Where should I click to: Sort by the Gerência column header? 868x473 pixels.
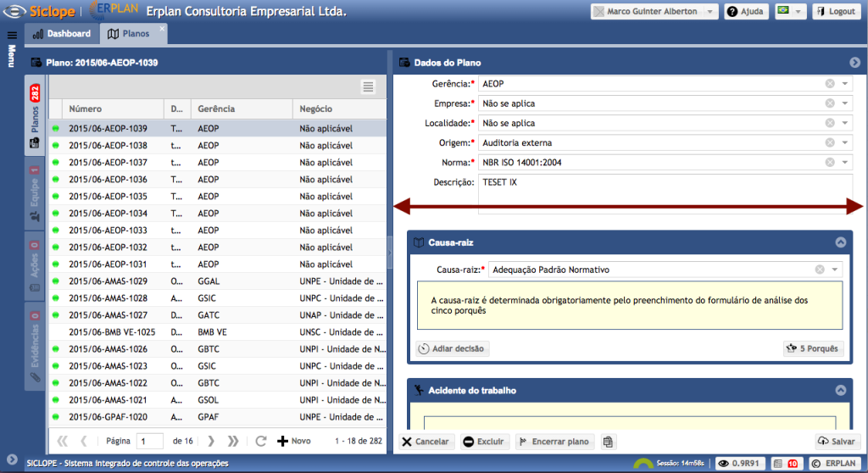click(x=242, y=109)
